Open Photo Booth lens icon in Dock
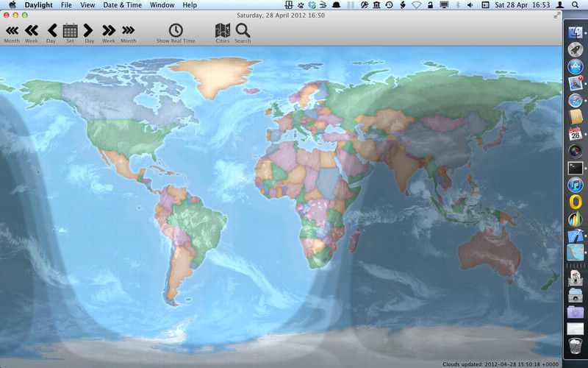588x368 pixels. point(576,151)
